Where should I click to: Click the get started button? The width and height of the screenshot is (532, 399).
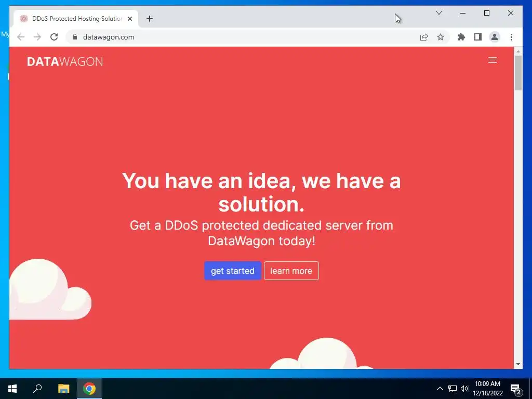point(232,271)
